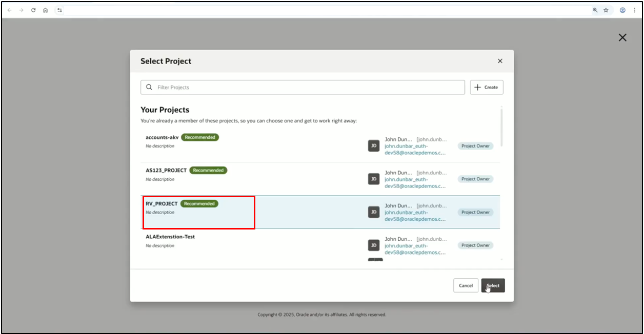The height and width of the screenshot is (334, 644).
Task: Click the tab groups icon in toolbar
Action: click(58, 10)
